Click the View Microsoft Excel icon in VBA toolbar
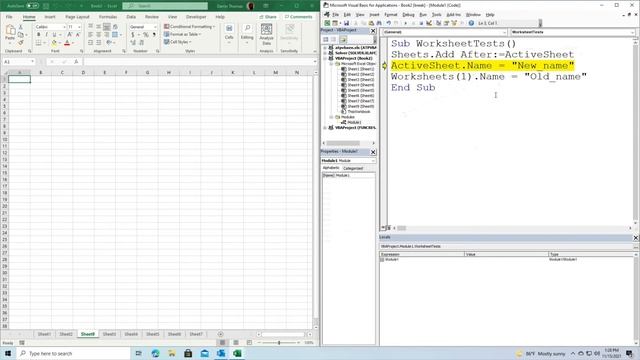 click(327, 23)
